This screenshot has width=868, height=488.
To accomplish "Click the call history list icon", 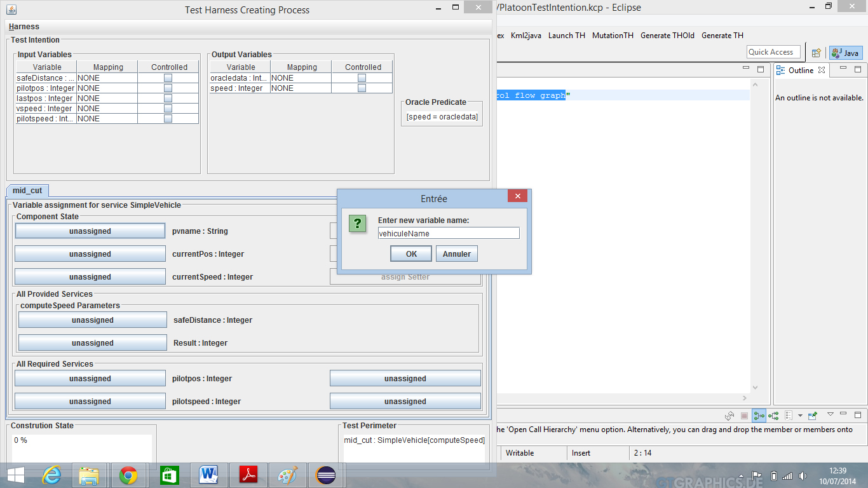I will [x=788, y=416].
